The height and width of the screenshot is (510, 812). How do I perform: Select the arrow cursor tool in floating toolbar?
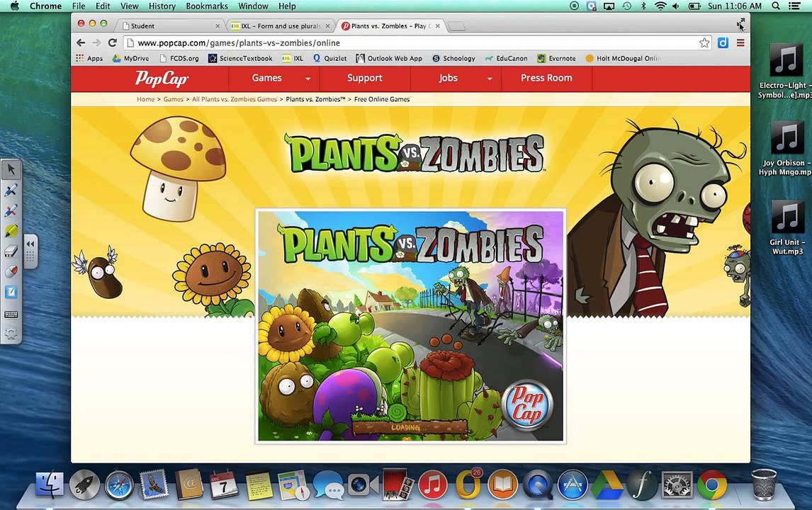(x=11, y=169)
